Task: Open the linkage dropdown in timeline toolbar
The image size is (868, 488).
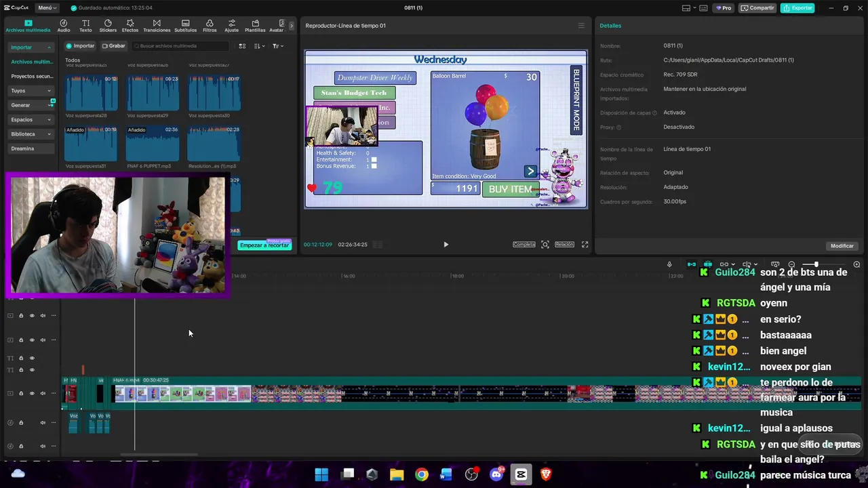Action: 727,264
